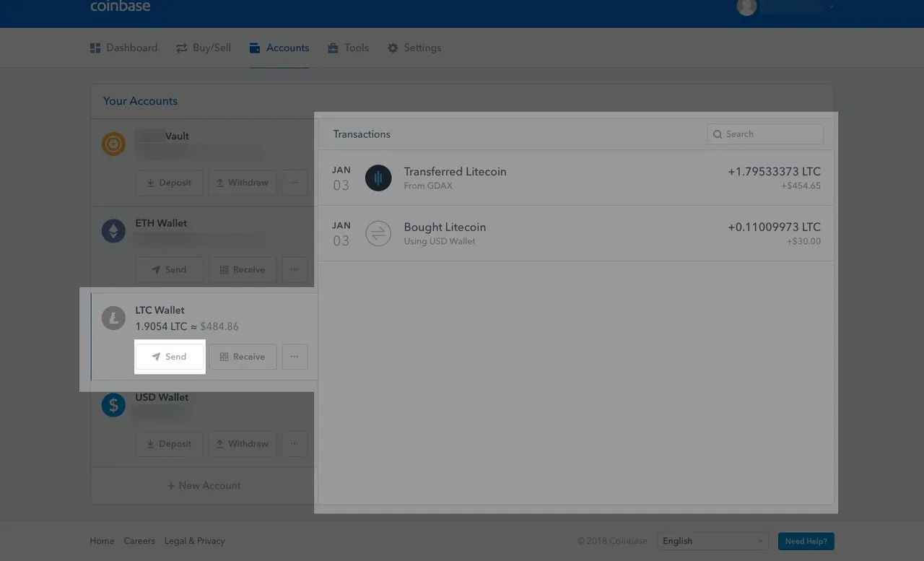Click the GDAX icon on Transferred Litecoin
This screenshot has width=924, height=561.
[x=378, y=178]
